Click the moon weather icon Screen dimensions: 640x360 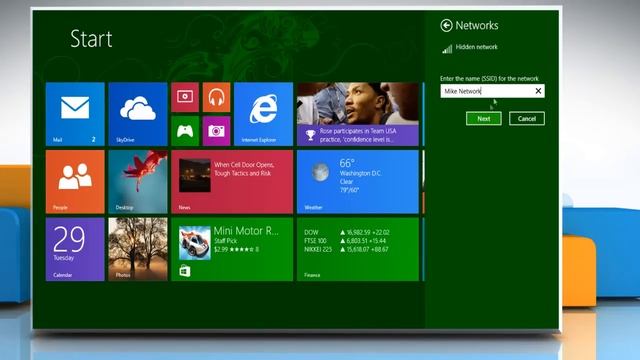320,172
